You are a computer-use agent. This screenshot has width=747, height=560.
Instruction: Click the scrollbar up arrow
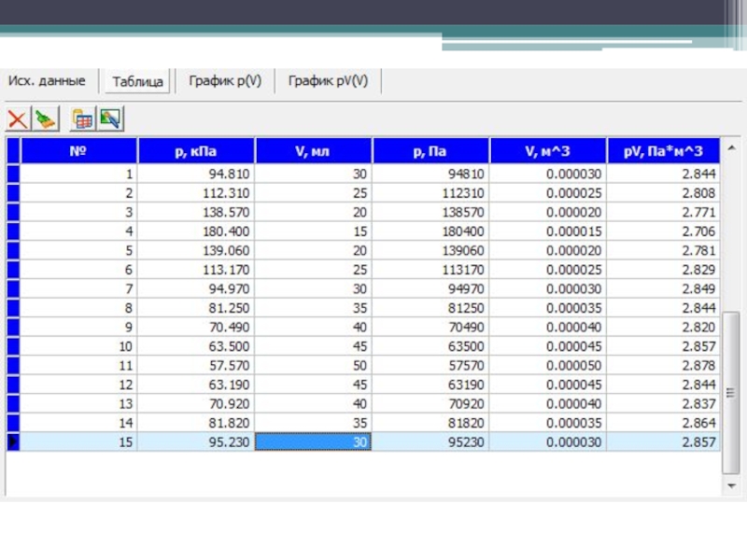click(732, 148)
